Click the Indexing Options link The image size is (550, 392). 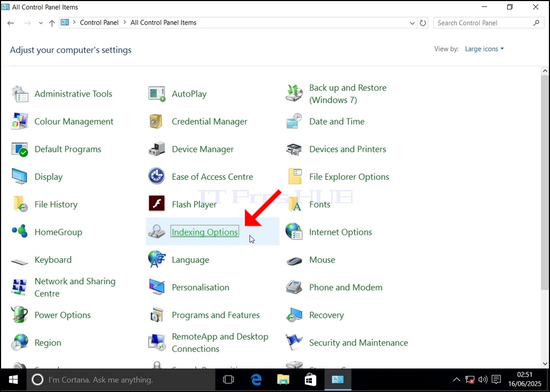205,232
